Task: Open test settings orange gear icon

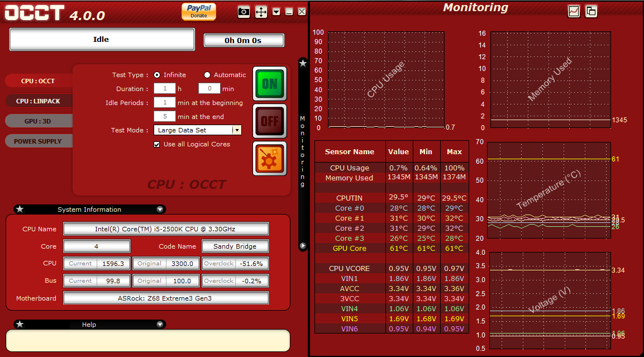Action: 270,159
